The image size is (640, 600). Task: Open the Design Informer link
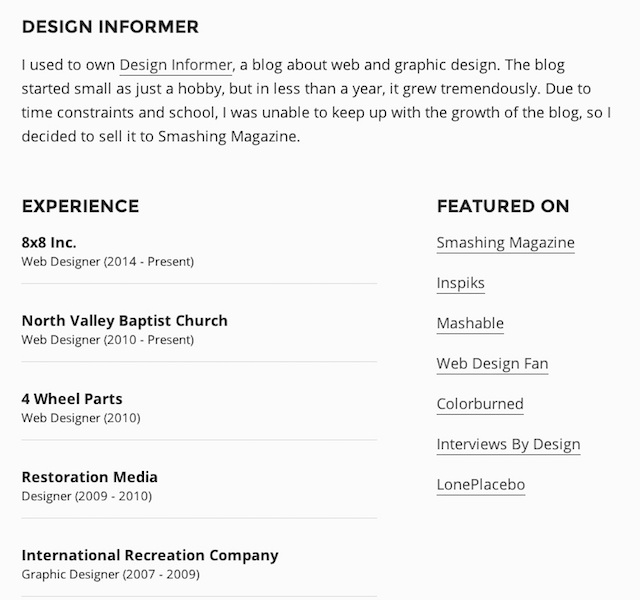(x=176, y=65)
